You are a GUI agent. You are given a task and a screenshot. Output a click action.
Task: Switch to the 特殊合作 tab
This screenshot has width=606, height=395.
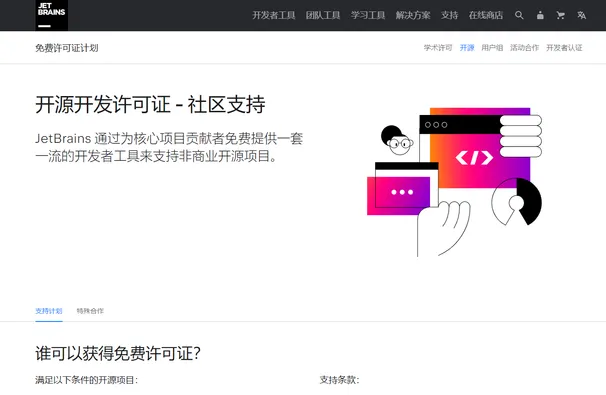coord(90,311)
